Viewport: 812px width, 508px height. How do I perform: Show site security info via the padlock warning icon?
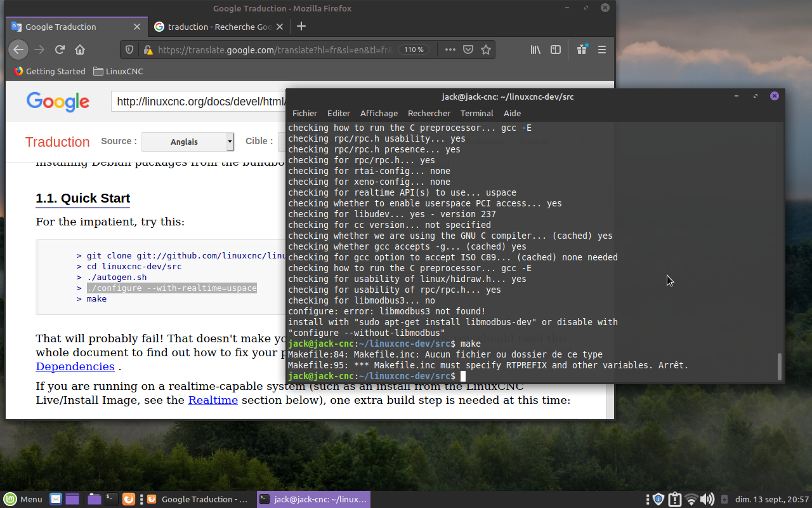(147, 50)
